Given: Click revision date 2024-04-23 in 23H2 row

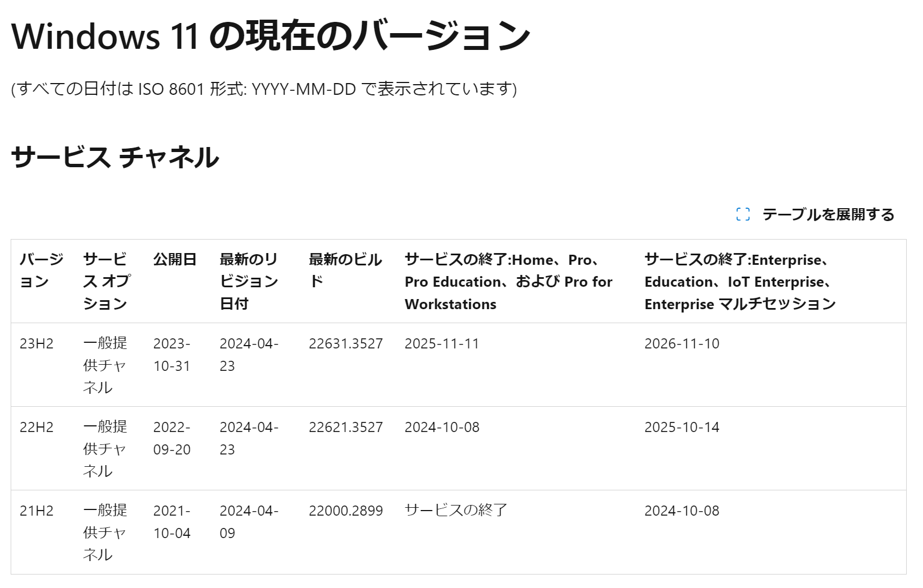Looking at the screenshot, I should tap(249, 355).
